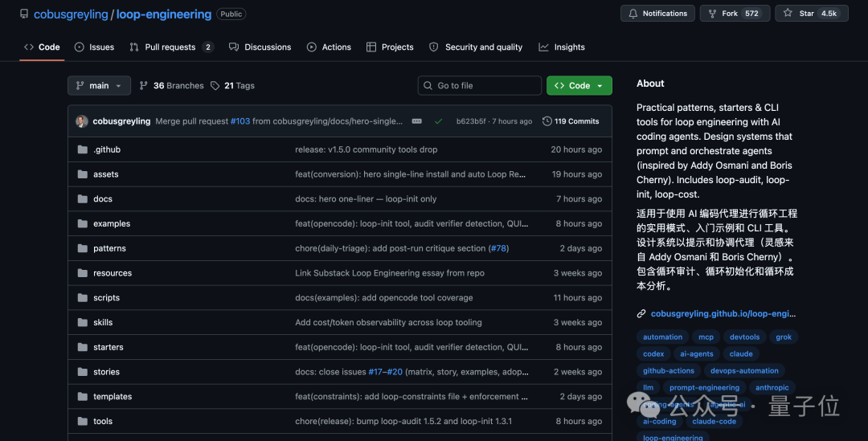The image size is (868, 441).
Task: Select the ai-agents topic tag
Action: pos(696,354)
